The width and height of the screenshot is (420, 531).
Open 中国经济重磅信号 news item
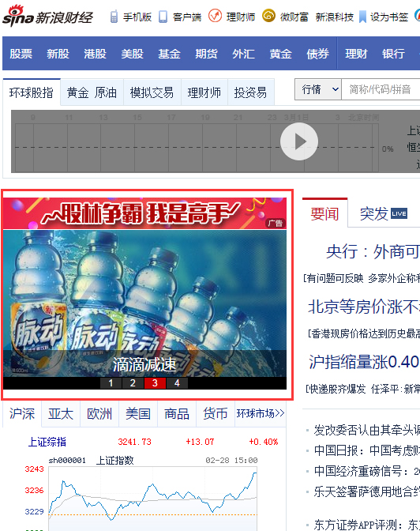click(x=367, y=471)
